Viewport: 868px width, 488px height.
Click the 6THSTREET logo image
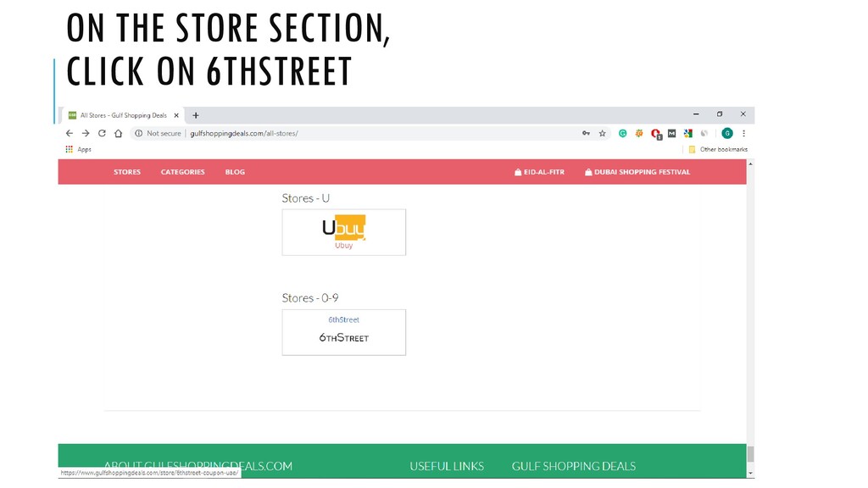click(344, 337)
